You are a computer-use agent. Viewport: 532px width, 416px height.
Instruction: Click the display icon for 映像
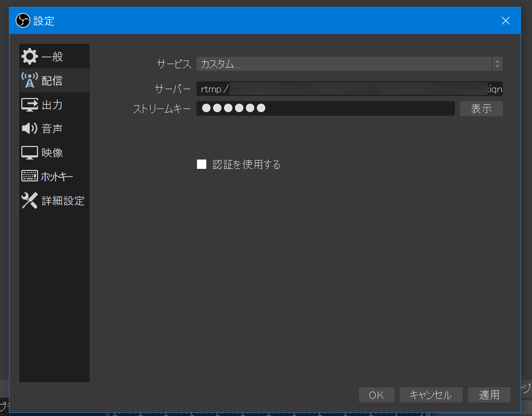pyautogui.click(x=30, y=153)
